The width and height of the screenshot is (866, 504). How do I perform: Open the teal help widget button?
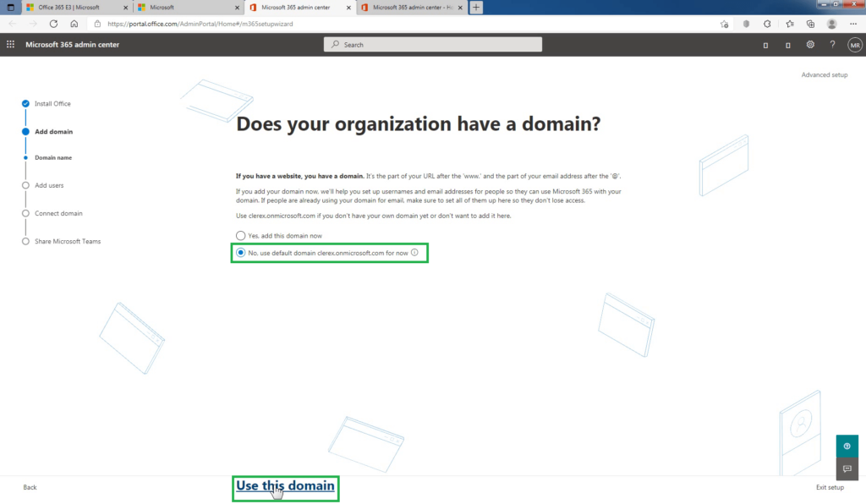point(847,446)
